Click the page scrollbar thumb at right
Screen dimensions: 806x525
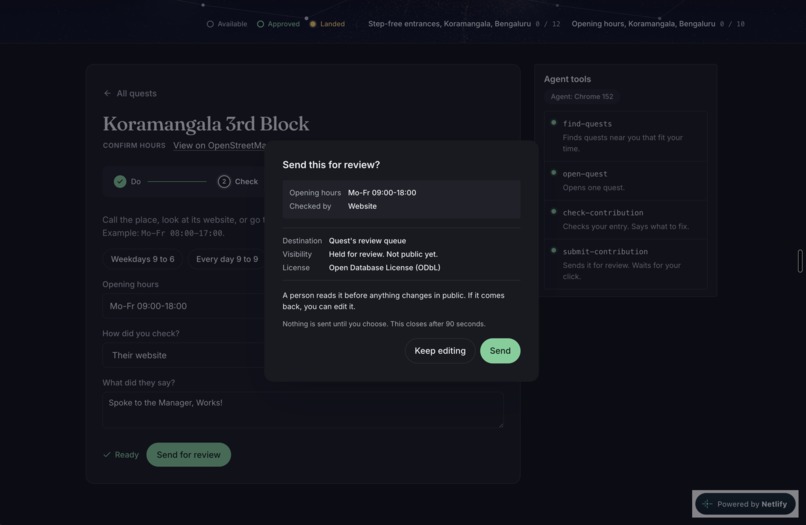click(x=800, y=261)
